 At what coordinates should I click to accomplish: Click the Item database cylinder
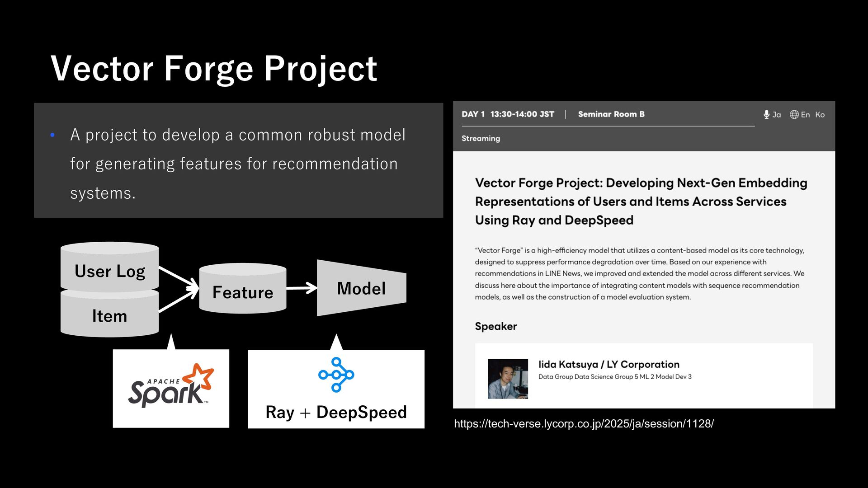point(109,314)
